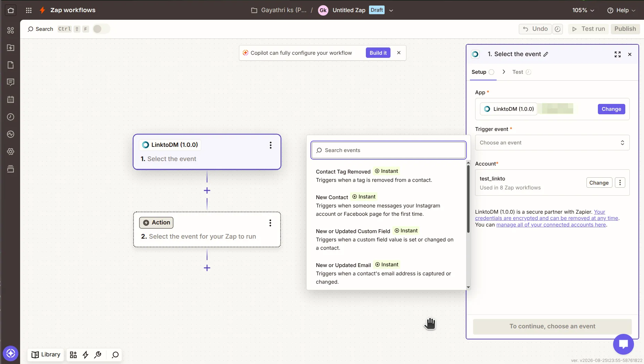Open the credentials are encrypted link
The width and height of the screenshot is (644, 364).
tap(547, 218)
